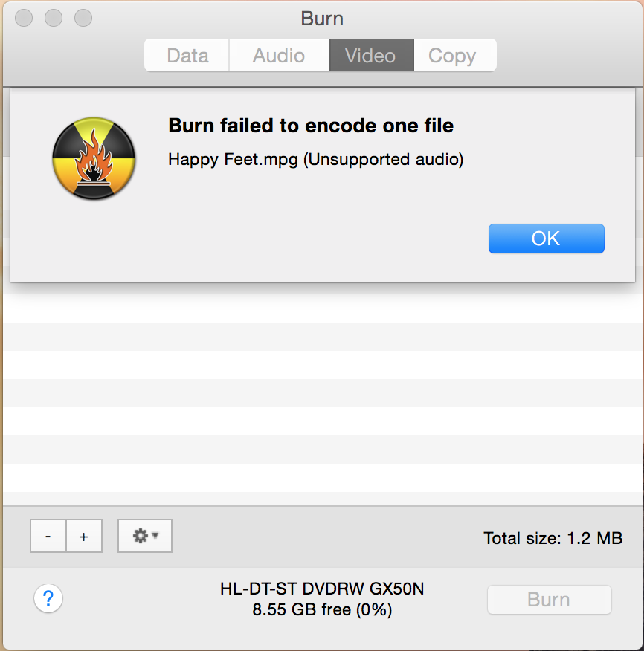This screenshot has width=644, height=651.
Task: Dismiss the error with OK
Action: (547, 239)
